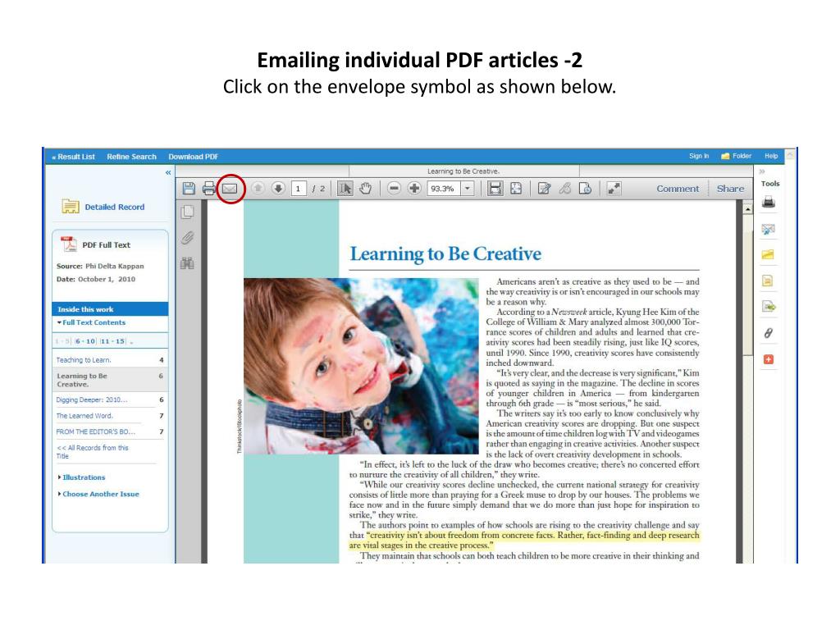Viewport: 840px width, 630px height.
Task: Click the red plus bookmark icon under Tools
Action: [x=768, y=359]
